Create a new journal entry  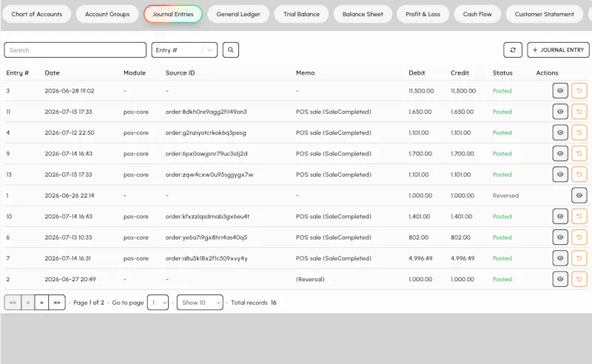coord(558,50)
